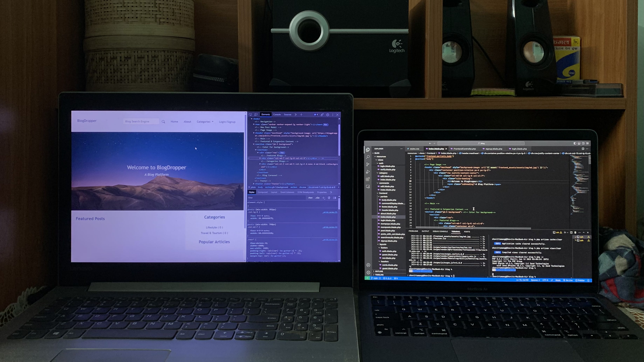The height and width of the screenshot is (362, 644).
Task: Toggle the secondary sidebar in VS Code title bar
Action: [583, 143]
